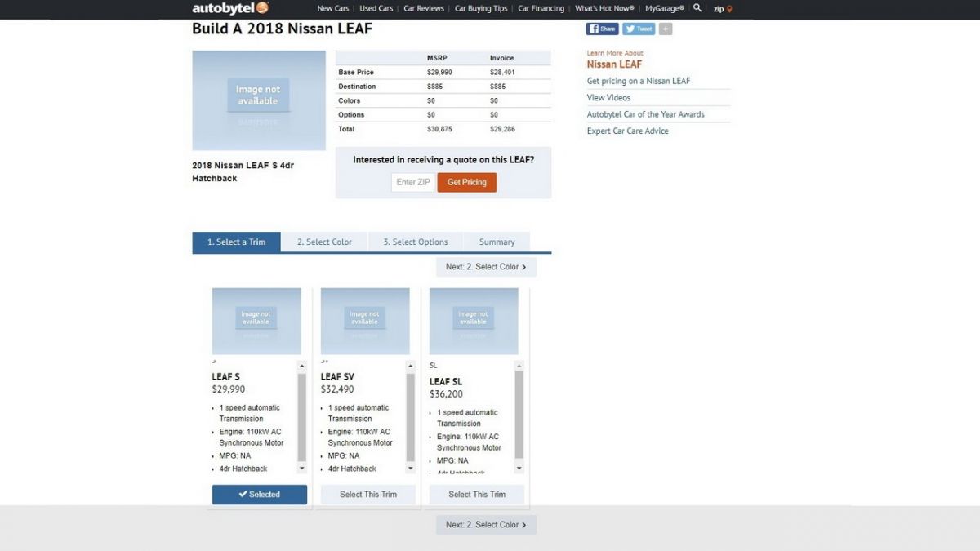Click the LEAF S trim title
980x551 pixels.
tap(226, 377)
